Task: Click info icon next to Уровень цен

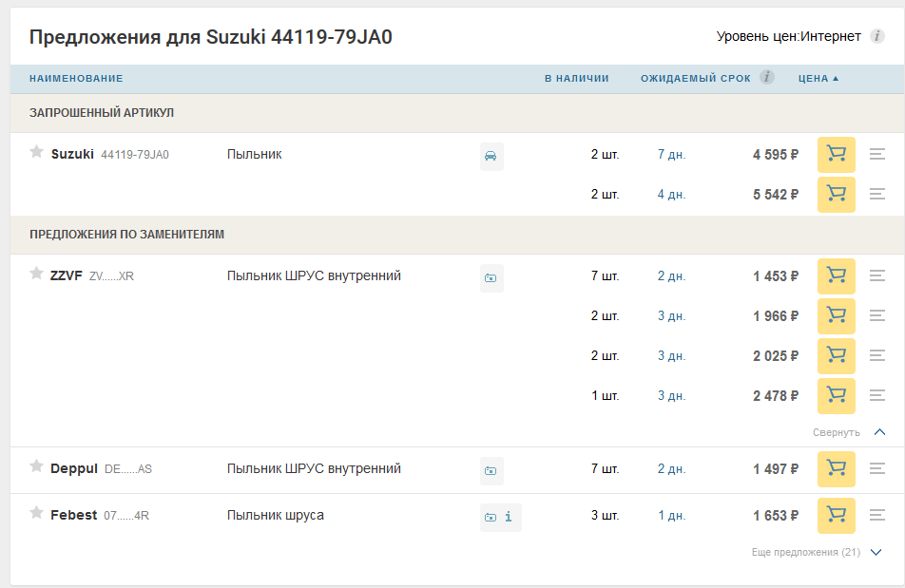Action: click(x=877, y=37)
